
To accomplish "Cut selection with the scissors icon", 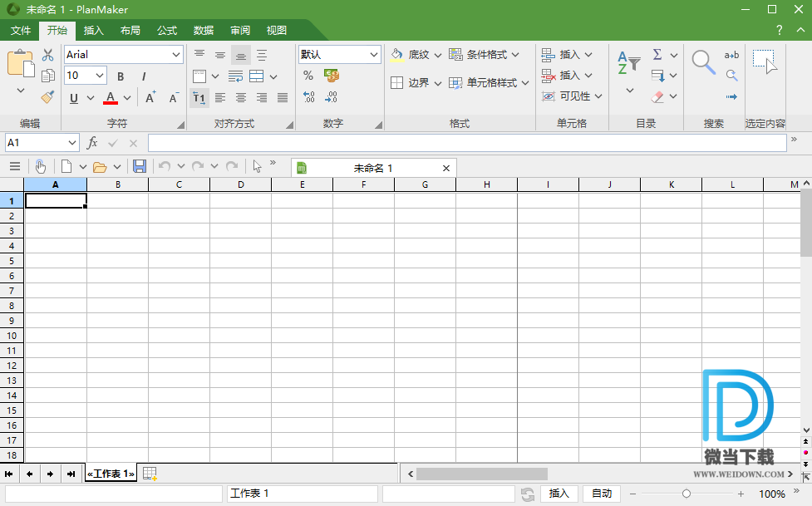I will coord(47,55).
